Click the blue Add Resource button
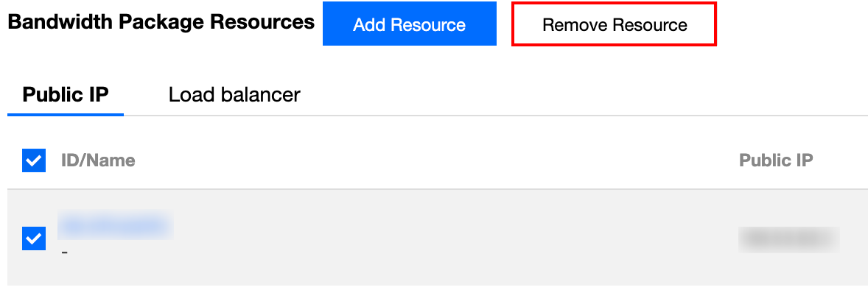Screen dimensions: 868x290 409,24
